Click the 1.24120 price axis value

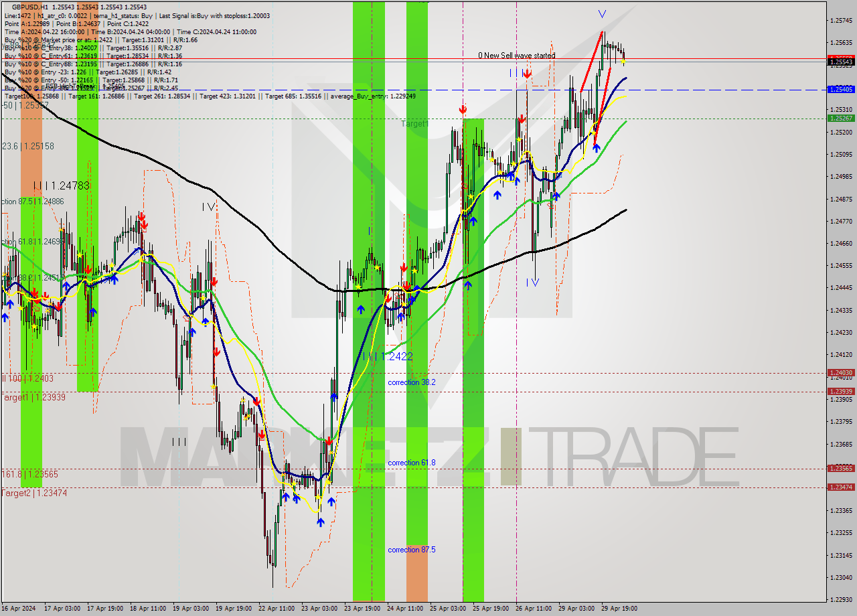click(x=841, y=354)
